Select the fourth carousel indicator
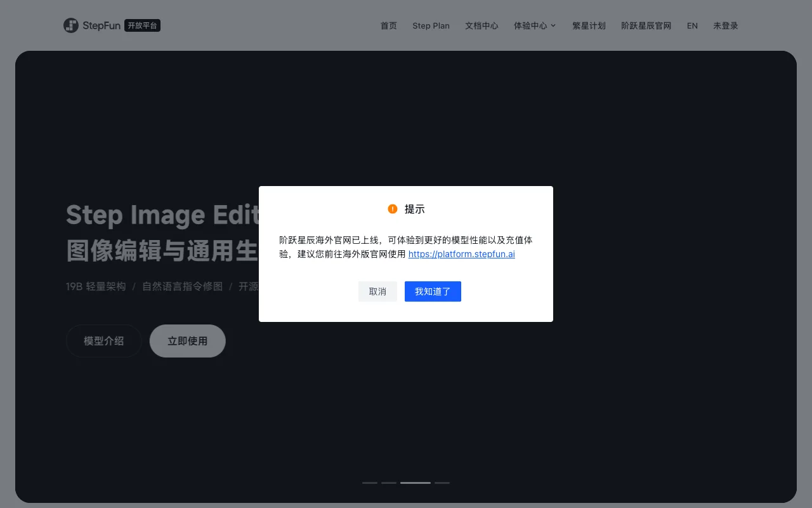Viewport: 812px width, 508px height. click(442, 483)
